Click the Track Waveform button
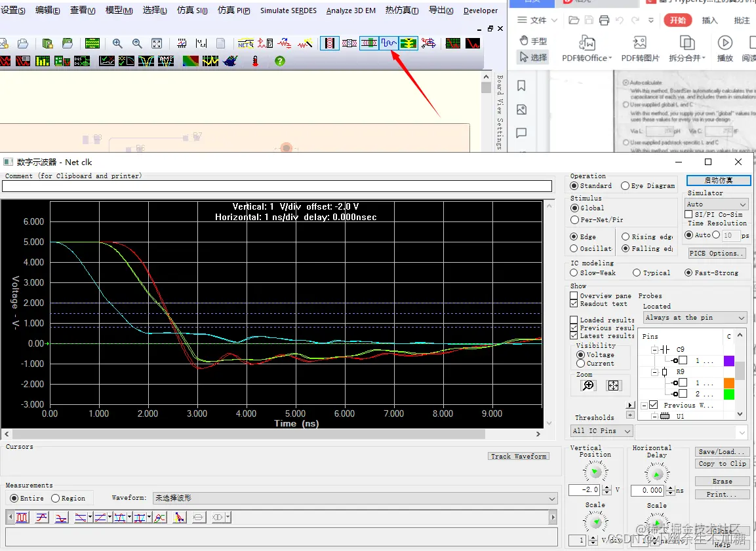This screenshot has height=551, width=756. coord(518,456)
